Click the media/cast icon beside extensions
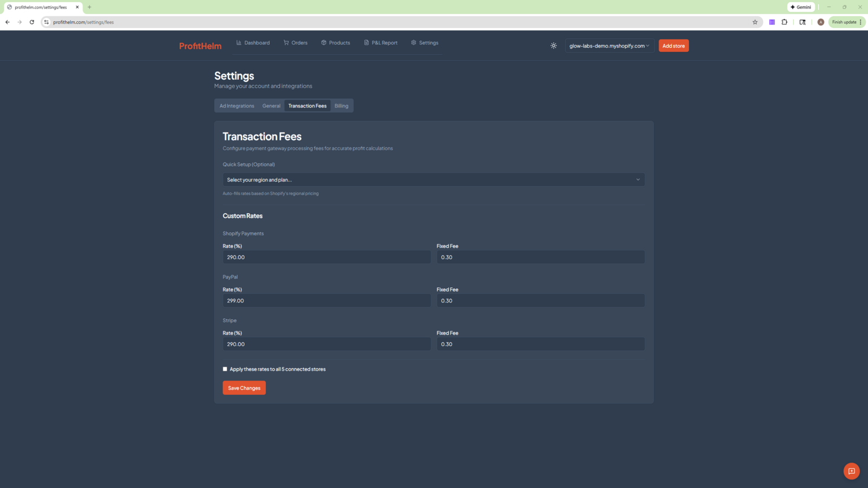The width and height of the screenshot is (868, 488). pyautogui.click(x=802, y=22)
